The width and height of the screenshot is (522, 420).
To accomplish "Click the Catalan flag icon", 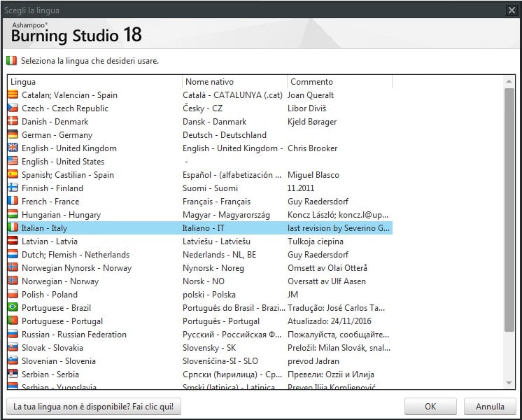I will 13,94.
